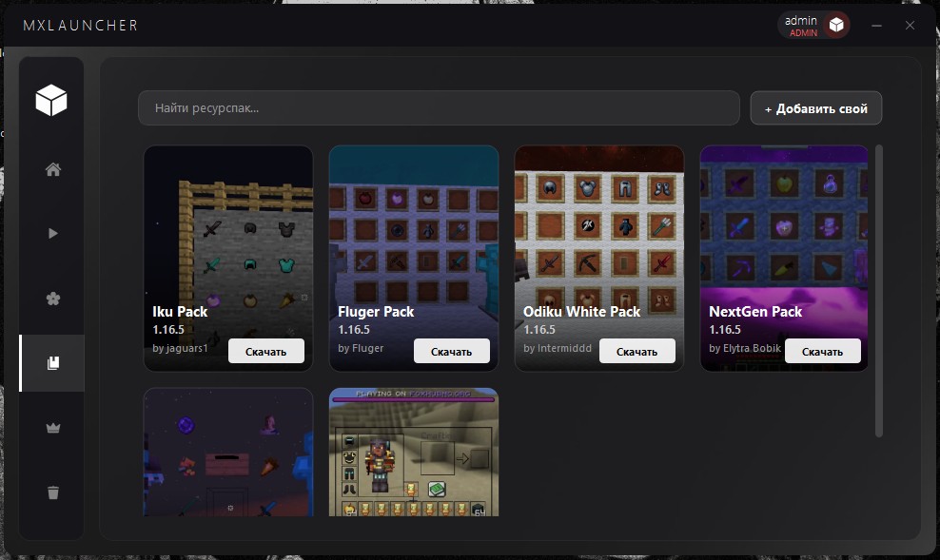Open the admin profile badge
The width and height of the screenshot is (940, 560).
(x=801, y=26)
